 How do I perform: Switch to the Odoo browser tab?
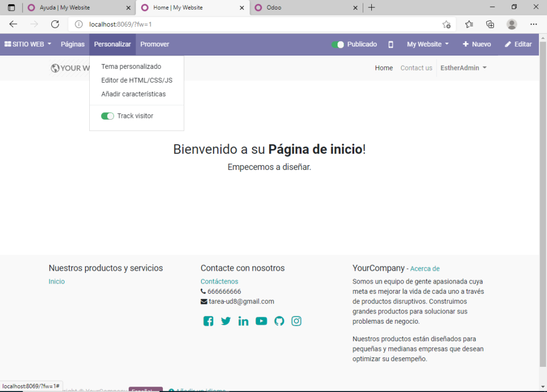tap(304, 7)
